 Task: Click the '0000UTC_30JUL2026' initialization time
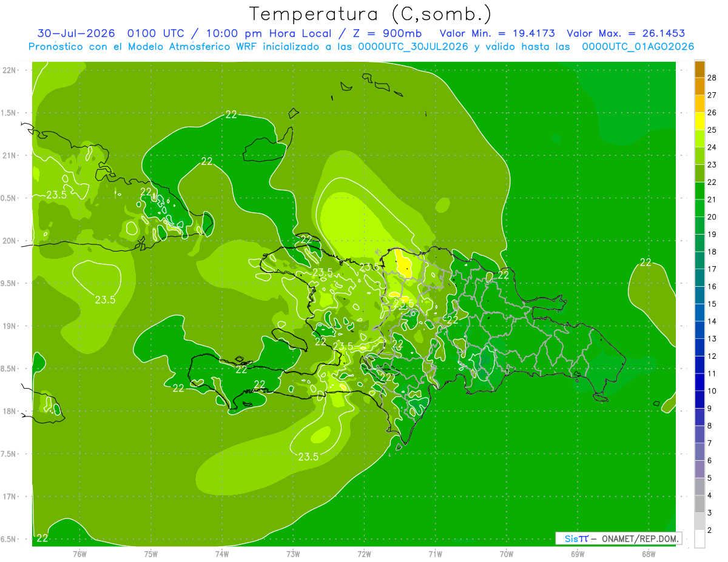pyautogui.click(x=414, y=47)
